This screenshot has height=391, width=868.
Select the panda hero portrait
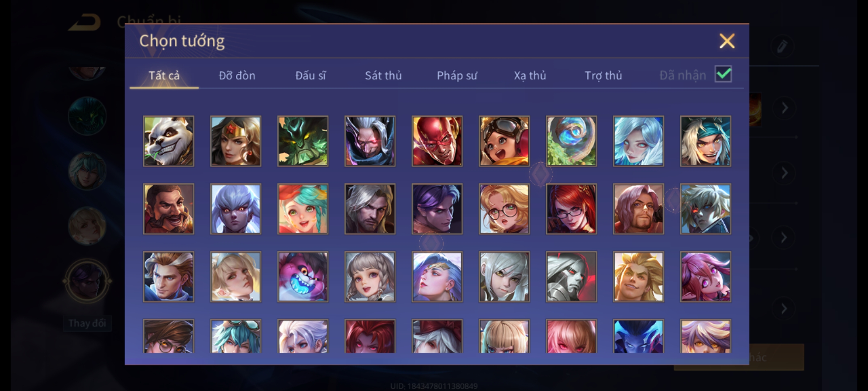(x=169, y=141)
